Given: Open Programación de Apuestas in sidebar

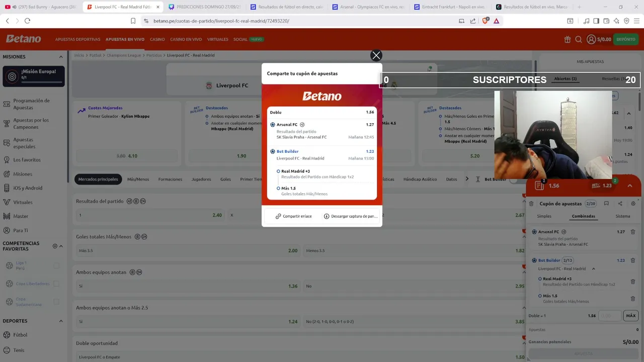Looking at the screenshot, I should pos(31,104).
